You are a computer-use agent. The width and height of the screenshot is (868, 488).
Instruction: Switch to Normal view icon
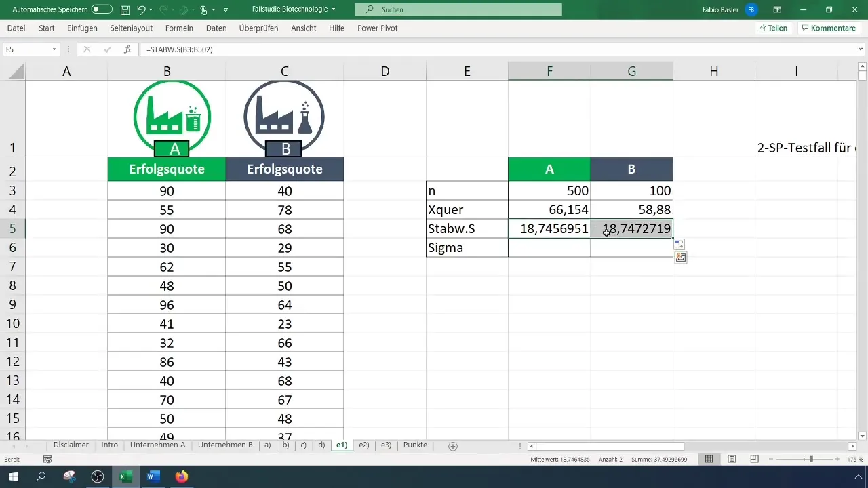(709, 459)
